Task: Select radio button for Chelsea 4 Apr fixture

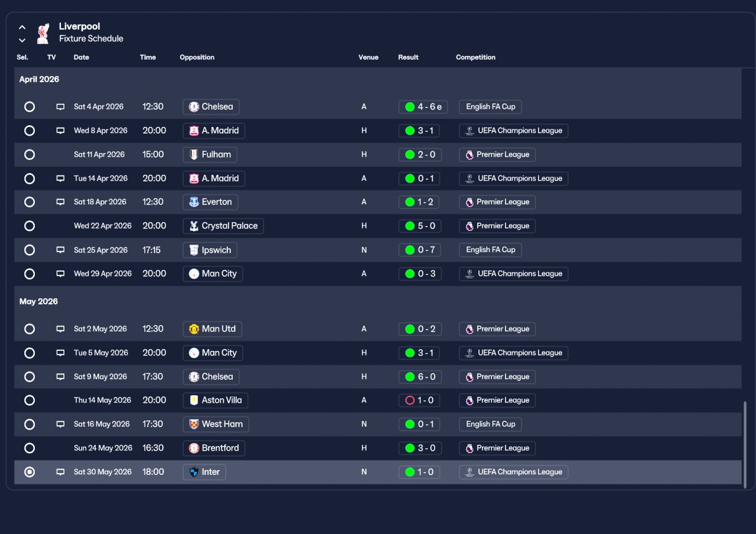Action: (x=30, y=107)
